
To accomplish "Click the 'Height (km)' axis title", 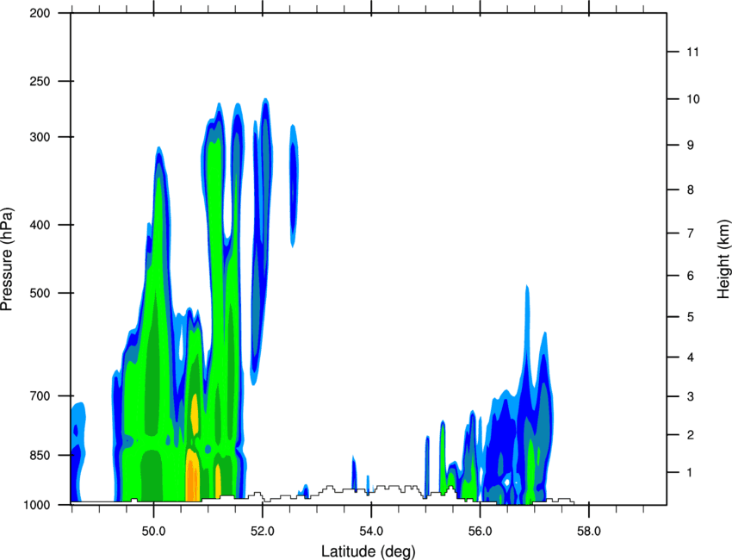I will pos(723,259).
